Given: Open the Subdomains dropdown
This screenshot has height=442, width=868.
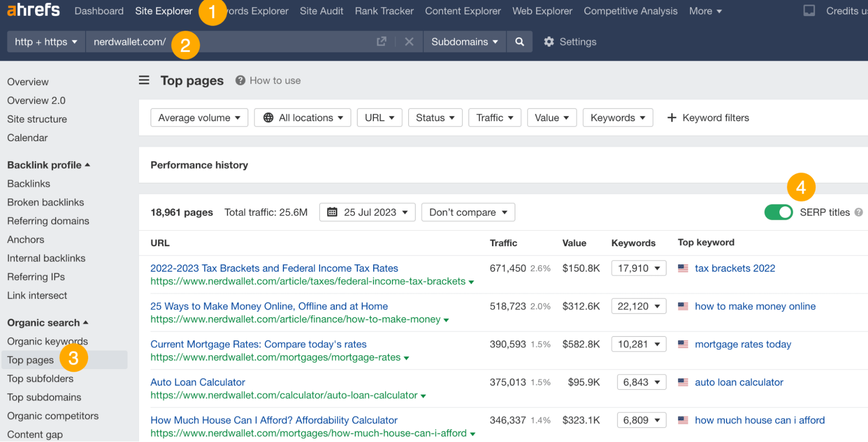Looking at the screenshot, I should click(464, 41).
